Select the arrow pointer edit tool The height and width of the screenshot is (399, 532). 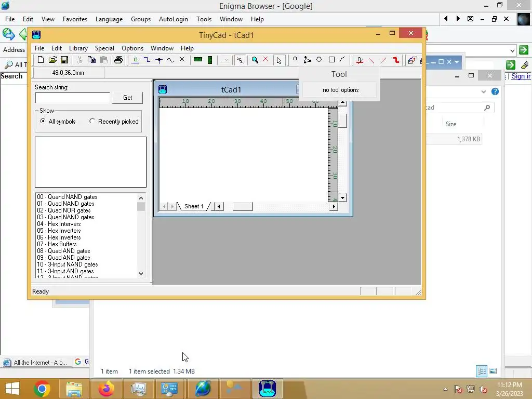[x=279, y=60]
